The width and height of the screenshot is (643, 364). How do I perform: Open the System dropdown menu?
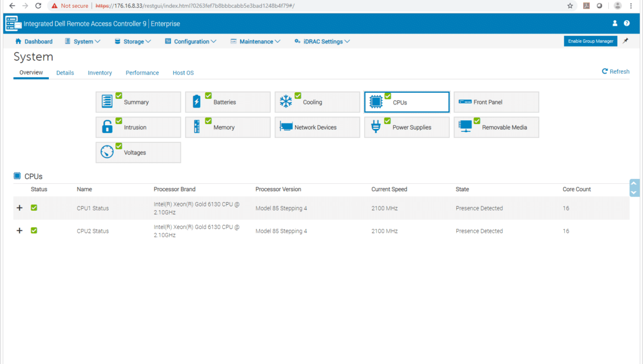(x=82, y=41)
